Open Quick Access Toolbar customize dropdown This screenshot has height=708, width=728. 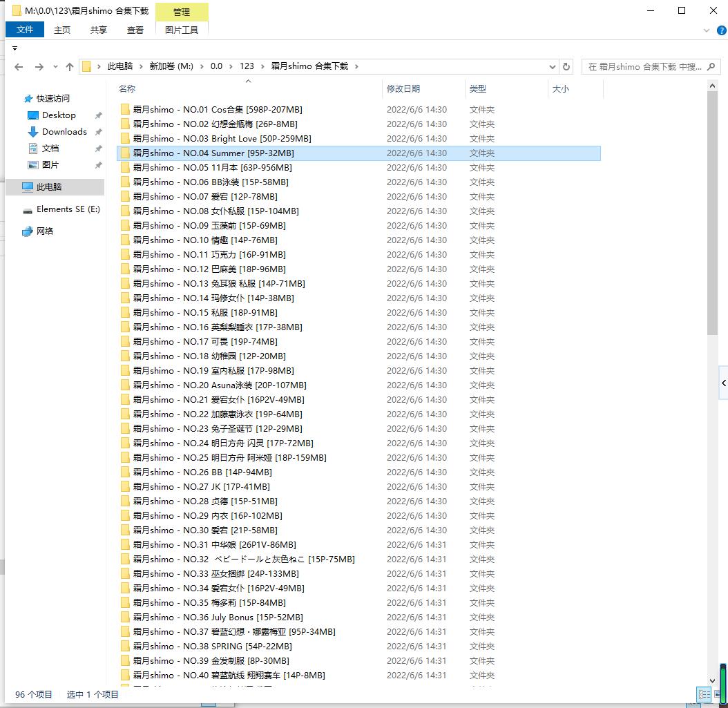[15, 48]
